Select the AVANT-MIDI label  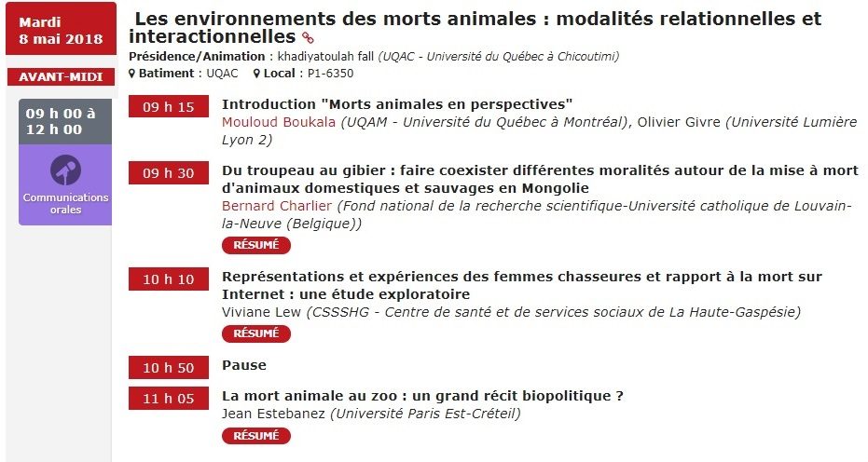tap(61, 77)
